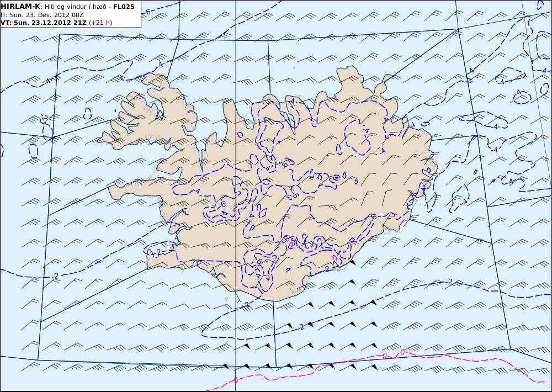
Task: Click the 'Hiti og vindur í hæð' caption
Action: (75, 7)
